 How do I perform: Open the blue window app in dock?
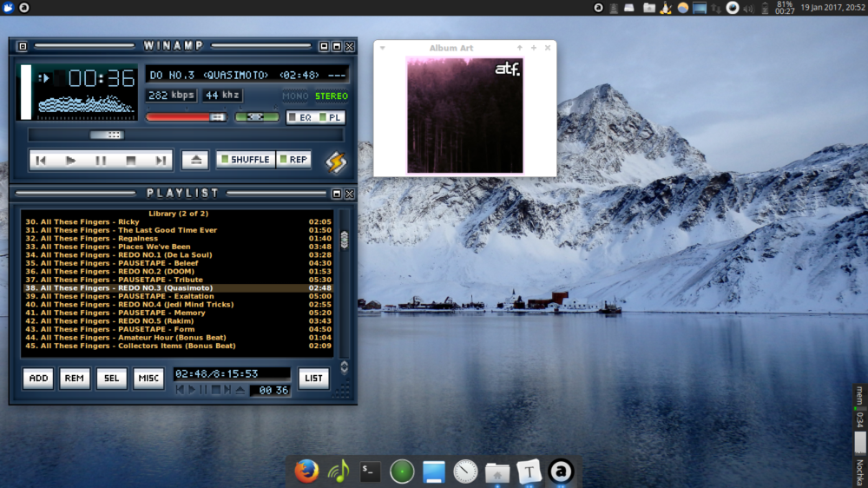(434, 472)
